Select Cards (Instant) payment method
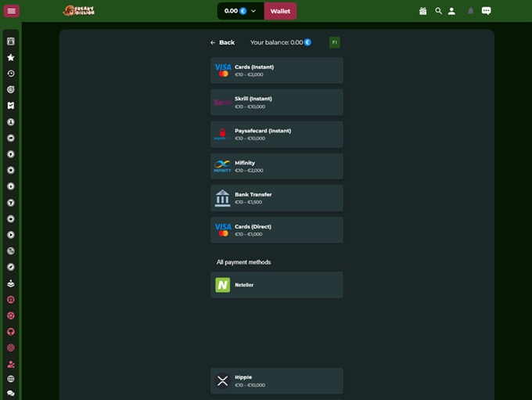 pos(276,70)
